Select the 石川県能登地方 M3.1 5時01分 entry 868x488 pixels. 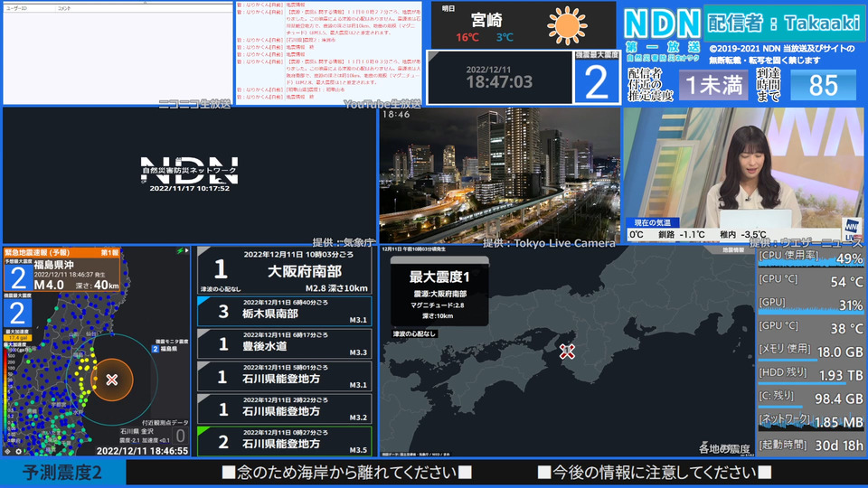tap(285, 376)
